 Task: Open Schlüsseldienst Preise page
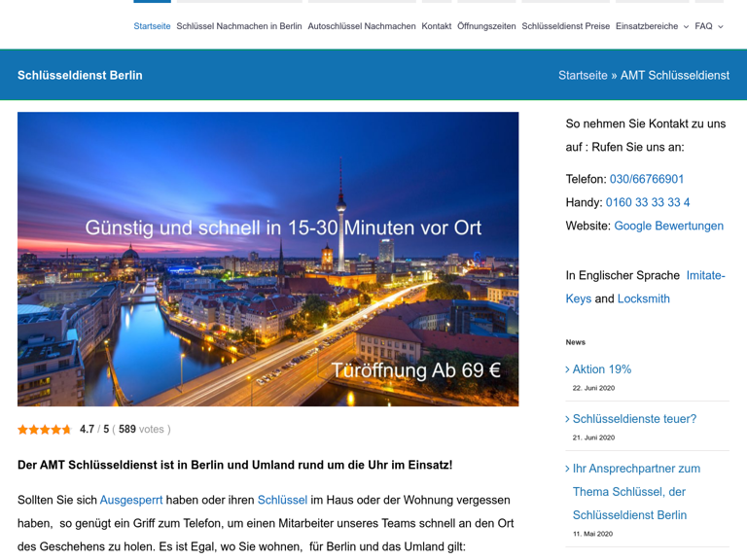(x=565, y=26)
